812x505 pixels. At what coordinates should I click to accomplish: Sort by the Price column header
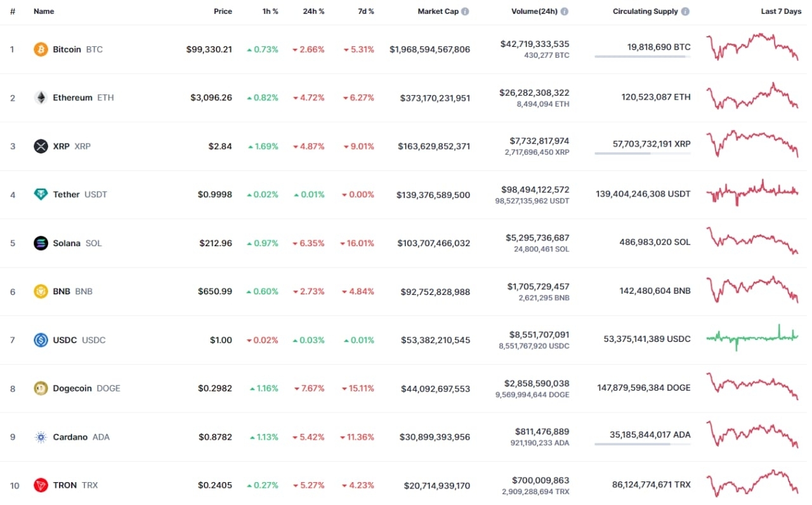223,11
